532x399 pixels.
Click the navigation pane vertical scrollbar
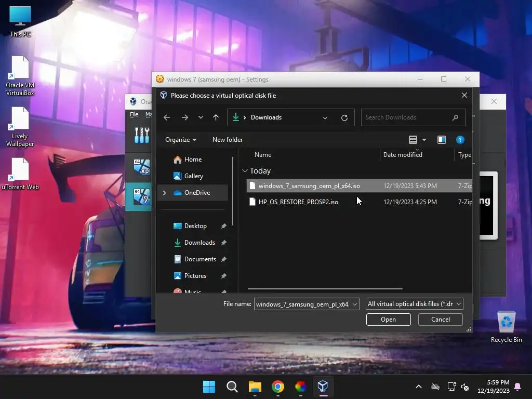(233, 191)
